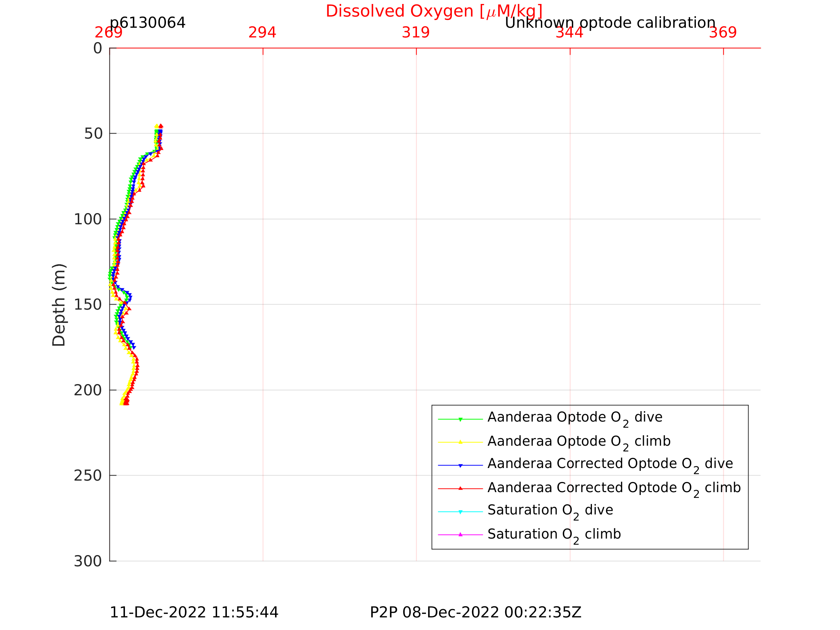Click the 'Unknown optode calibration' text

[x=610, y=23]
